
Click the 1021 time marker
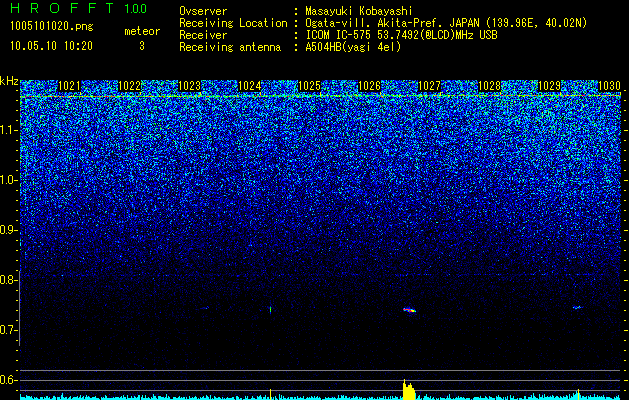[x=69, y=86]
